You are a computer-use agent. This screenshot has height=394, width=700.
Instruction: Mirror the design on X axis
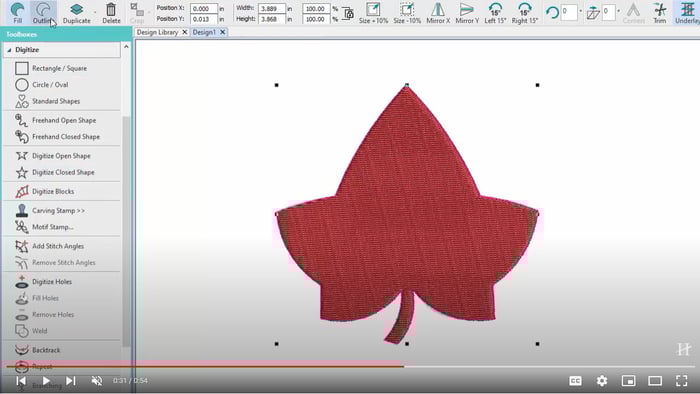coord(438,12)
